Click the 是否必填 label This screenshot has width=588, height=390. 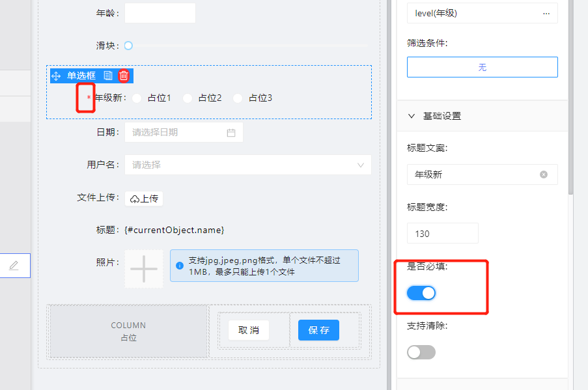pyautogui.click(x=427, y=267)
